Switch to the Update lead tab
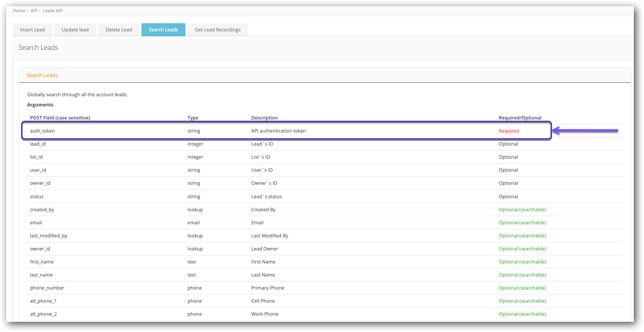The height and width of the screenshot is (332, 644). click(x=75, y=30)
